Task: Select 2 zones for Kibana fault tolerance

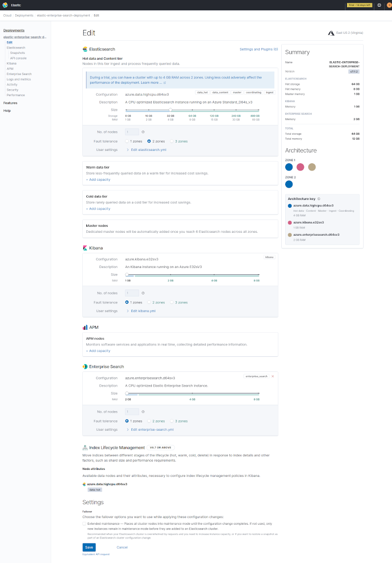Action: (149, 303)
